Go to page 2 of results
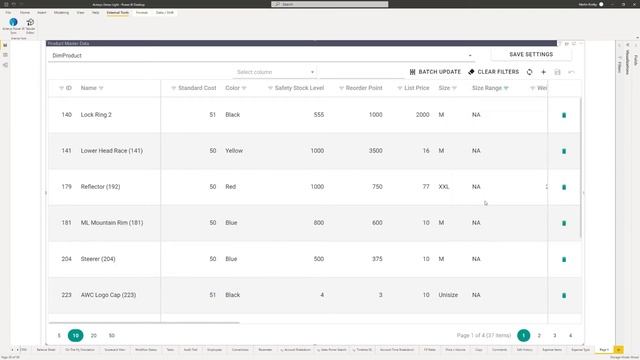 [539, 336]
